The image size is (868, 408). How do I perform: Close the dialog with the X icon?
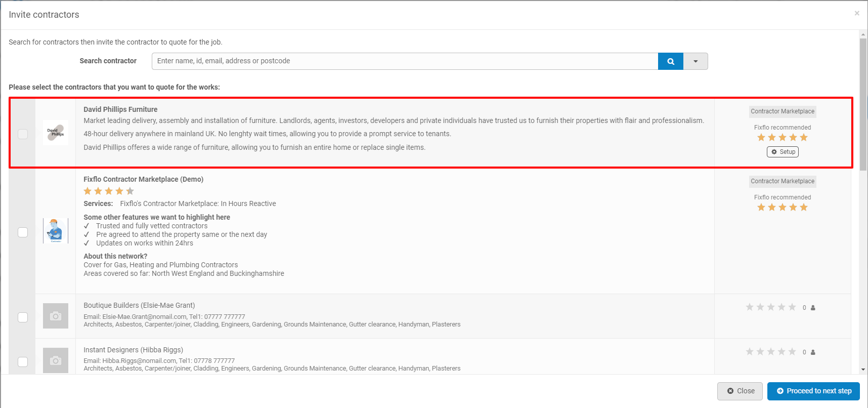pos(857,13)
